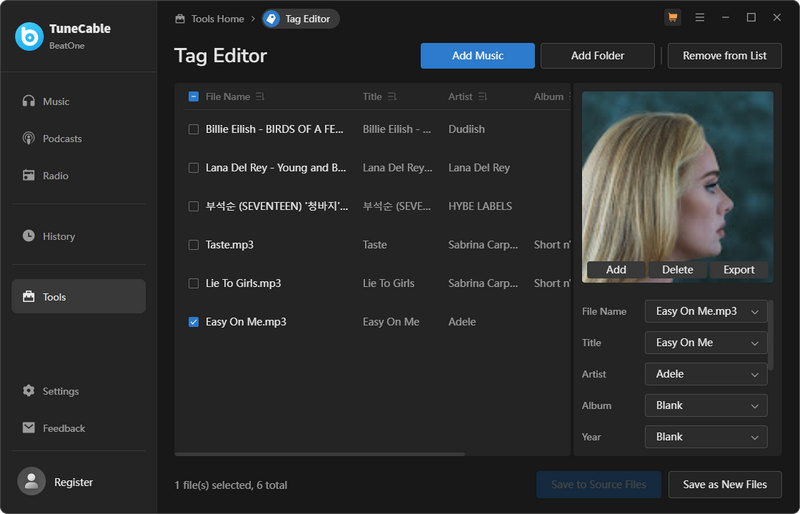
Task: Check the Lana Del Rey row checkbox
Action: click(193, 168)
